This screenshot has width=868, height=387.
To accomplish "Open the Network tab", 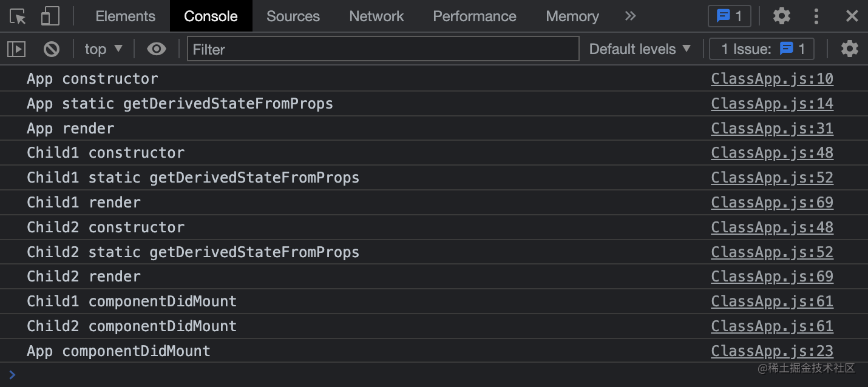I will click(x=376, y=16).
